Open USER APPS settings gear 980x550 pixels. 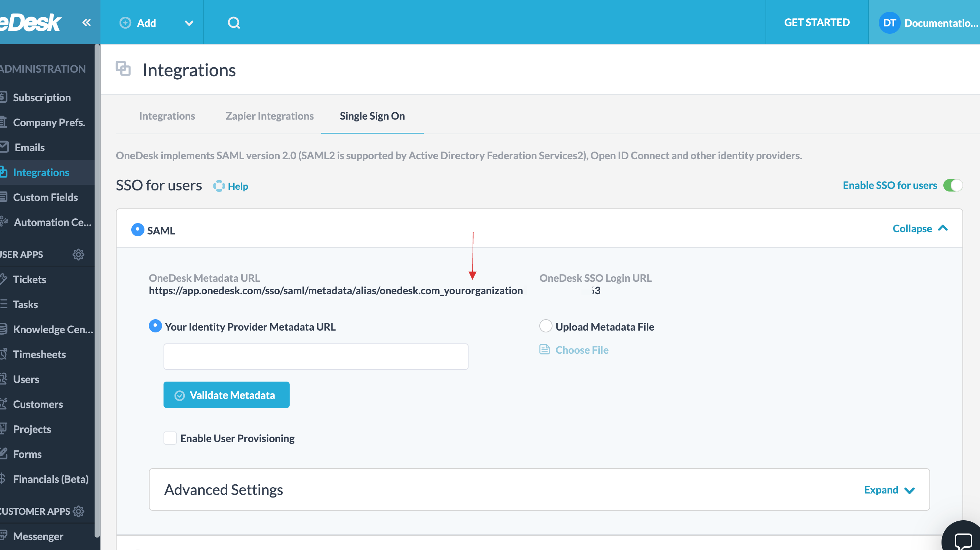(78, 254)
